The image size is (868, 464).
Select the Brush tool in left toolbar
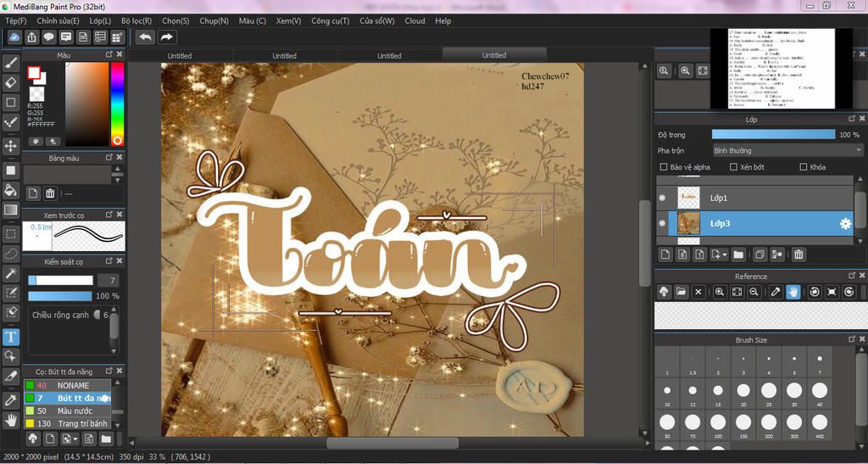[x=11, y=63]
